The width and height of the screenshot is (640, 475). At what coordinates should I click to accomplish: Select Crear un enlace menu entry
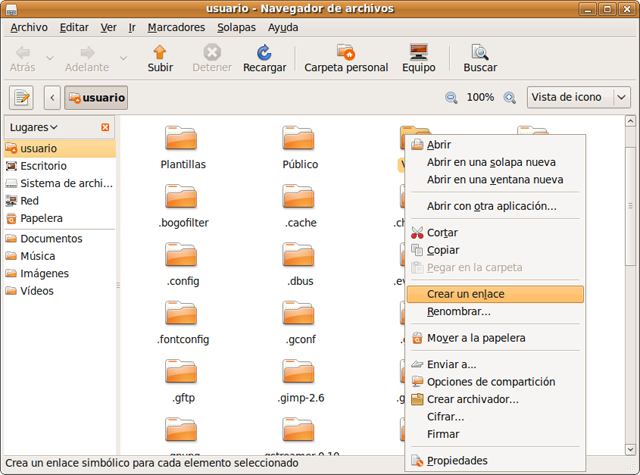[465, 294]
